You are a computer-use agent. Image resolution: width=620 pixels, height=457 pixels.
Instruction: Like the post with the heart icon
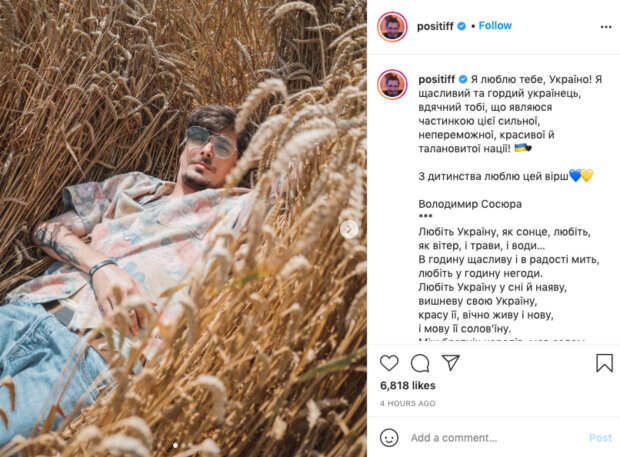[389, 363]
